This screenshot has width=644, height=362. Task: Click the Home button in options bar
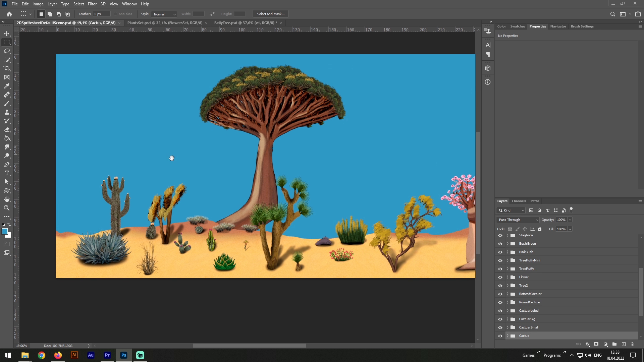9,14
